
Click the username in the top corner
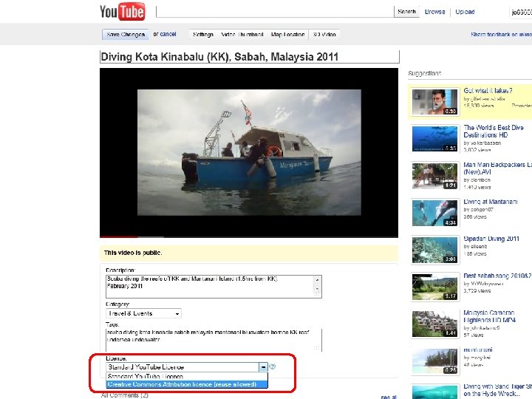tap(522, 13)
